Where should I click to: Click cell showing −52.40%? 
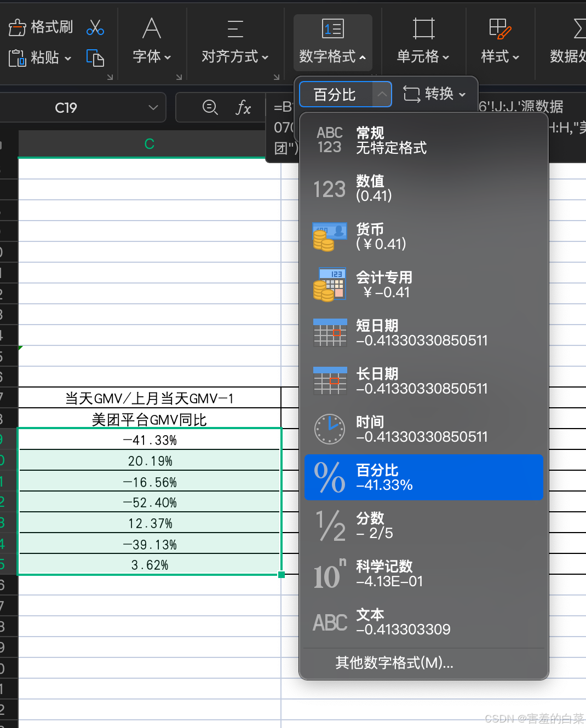coord(150,502)
